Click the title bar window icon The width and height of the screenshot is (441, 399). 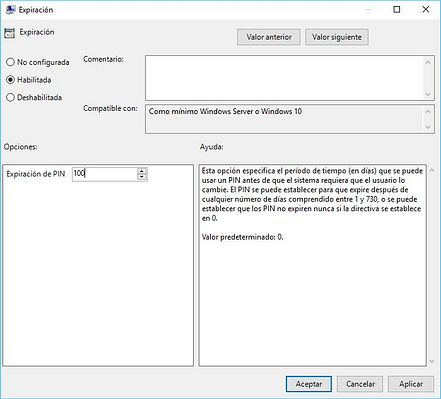tap(10, 10)
